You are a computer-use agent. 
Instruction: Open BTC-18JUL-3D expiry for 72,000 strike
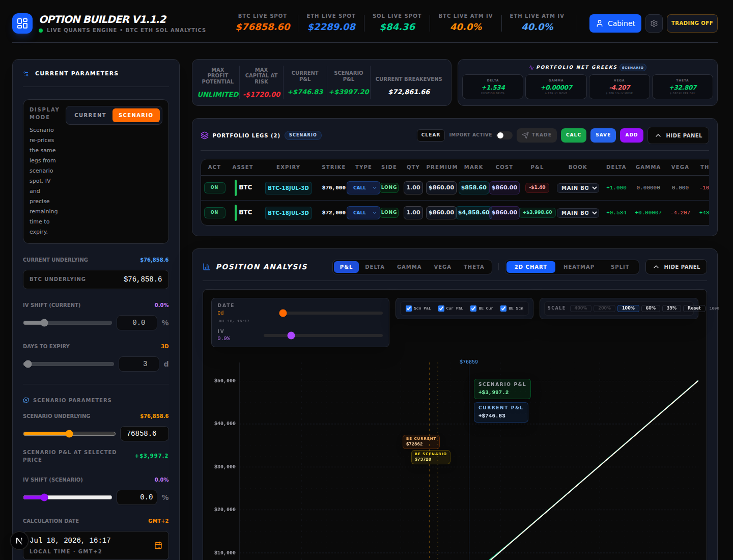click(288, 213)
